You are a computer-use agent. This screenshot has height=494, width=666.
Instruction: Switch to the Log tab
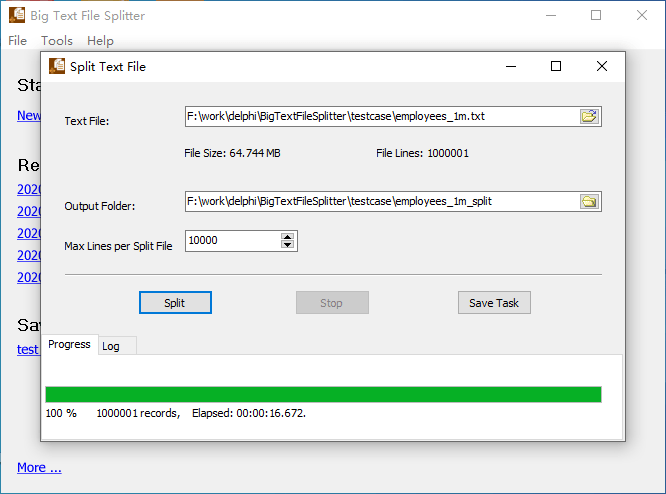111,346
